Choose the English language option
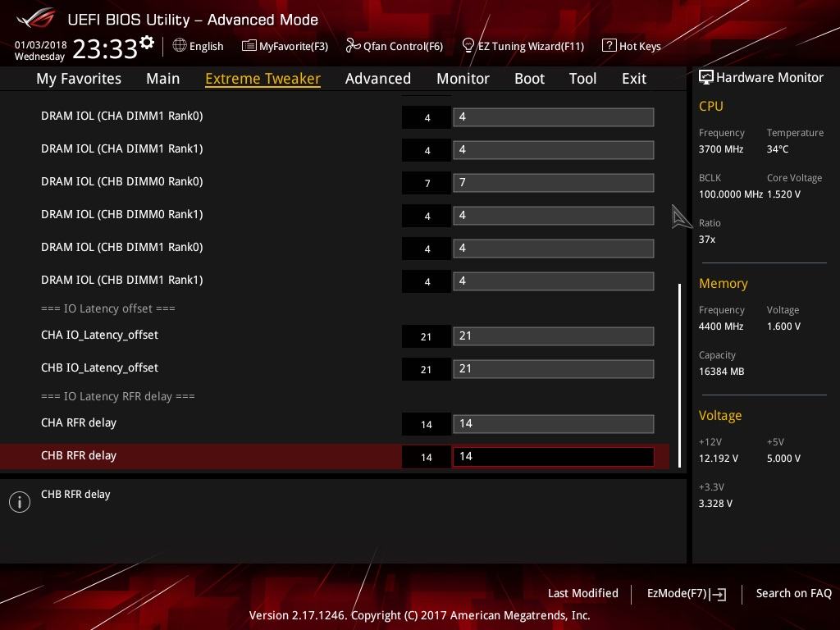840x630 pixels. pyautogui.click(x=206, y=46)
